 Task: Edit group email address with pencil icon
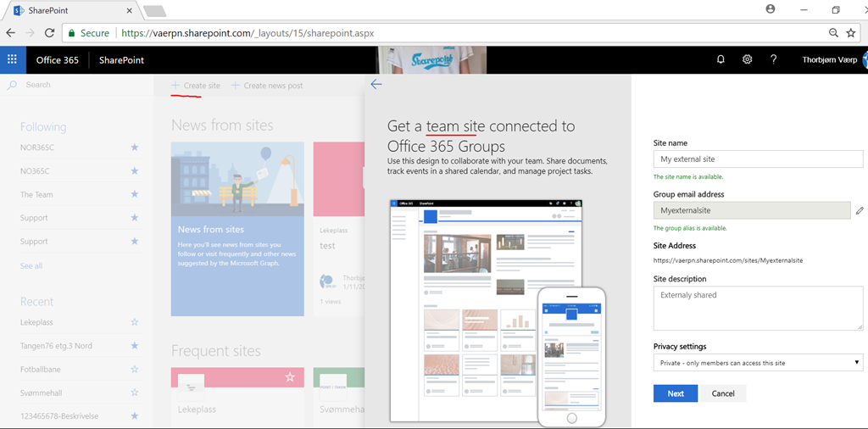[x=860, y=210]
